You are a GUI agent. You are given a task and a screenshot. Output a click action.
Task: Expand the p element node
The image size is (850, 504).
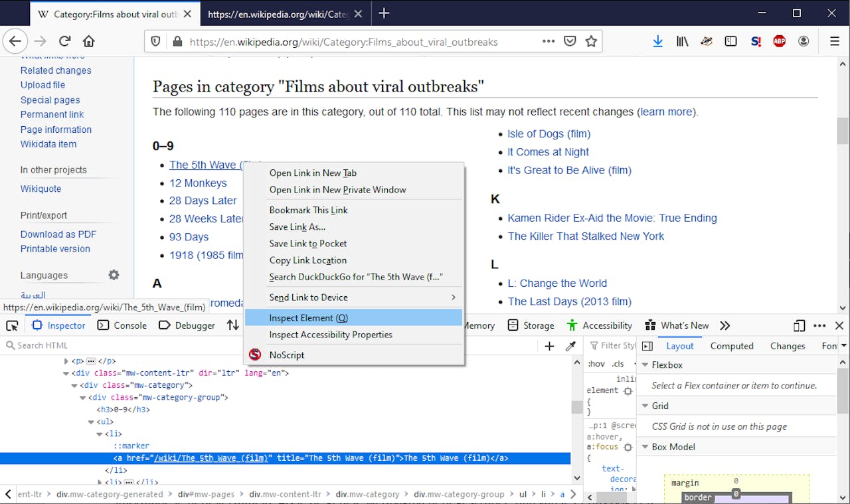click(x=66, y=361)
